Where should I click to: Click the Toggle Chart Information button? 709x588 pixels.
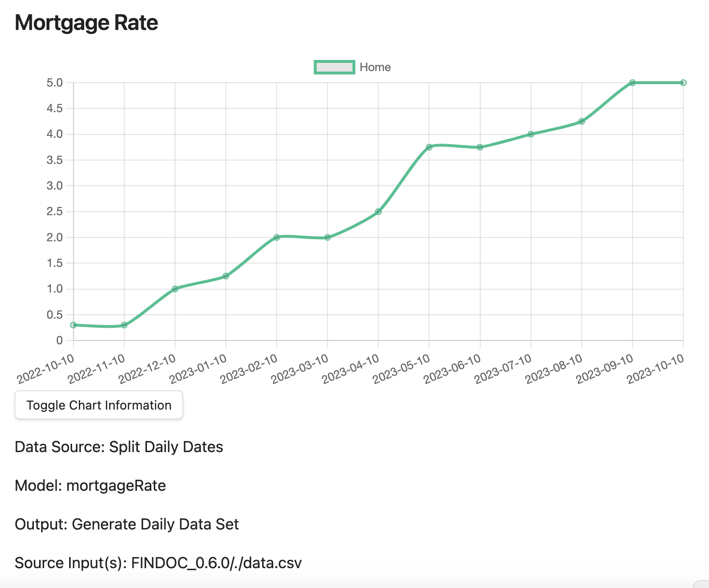(99, 405)
